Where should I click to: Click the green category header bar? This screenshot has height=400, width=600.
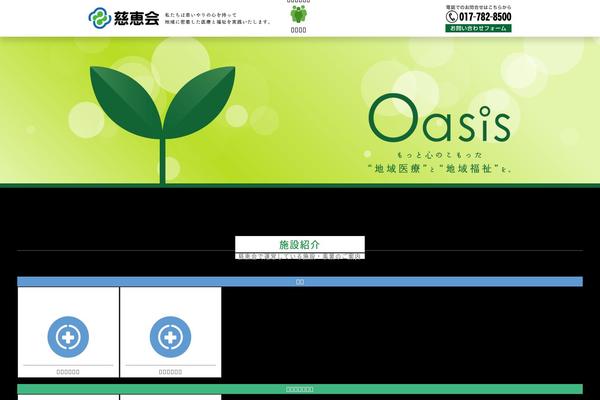click(x=300, y=389)
